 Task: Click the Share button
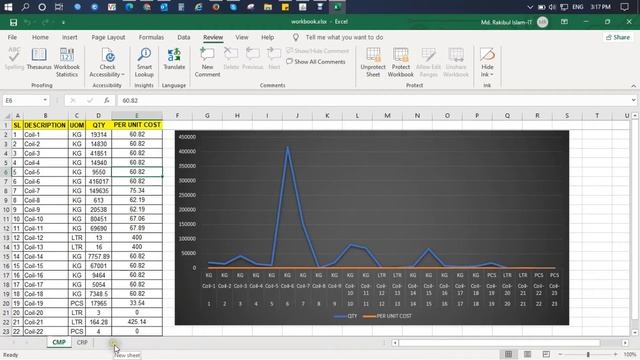coord(618,37)
